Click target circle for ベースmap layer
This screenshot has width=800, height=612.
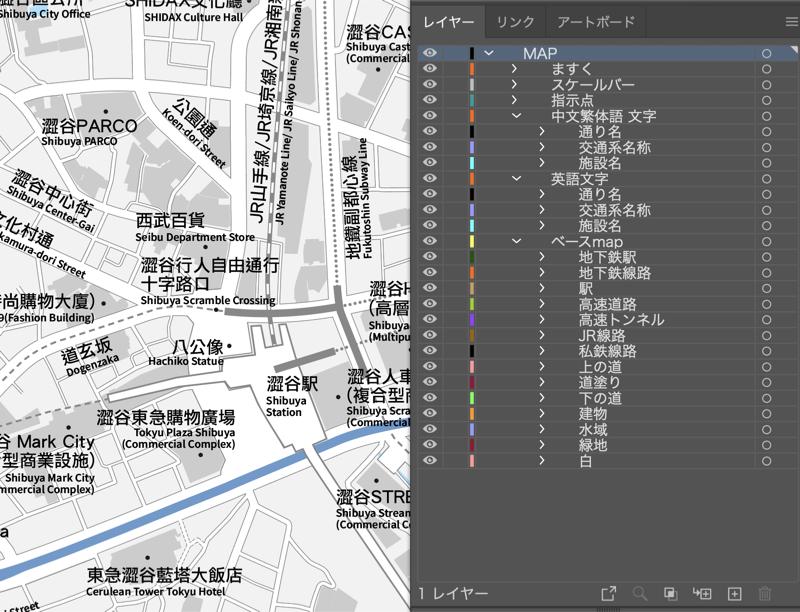766,242
